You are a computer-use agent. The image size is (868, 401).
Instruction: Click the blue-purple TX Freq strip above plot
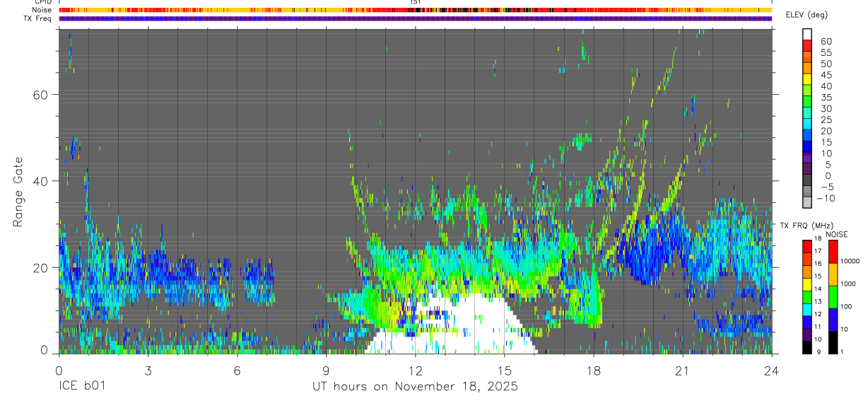tap(415, 18)
